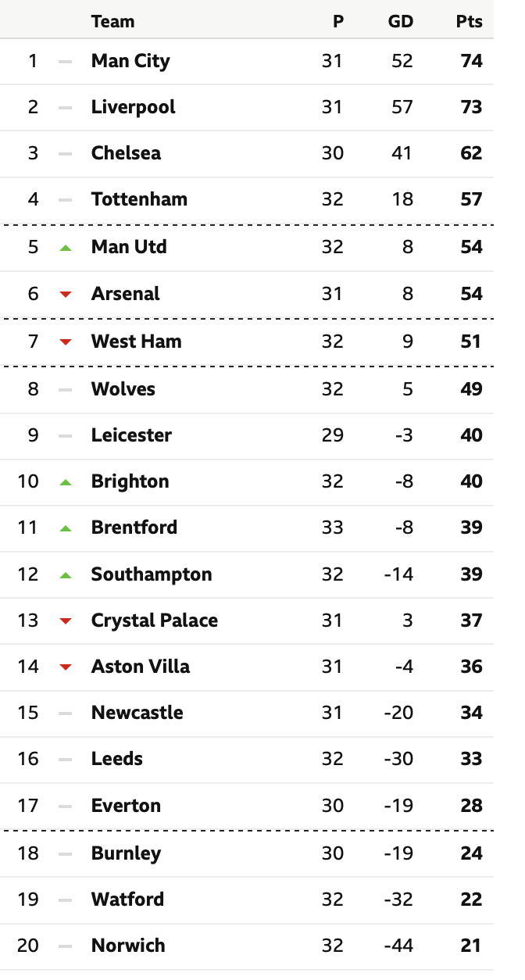Screen dimensions: 525x980
Task: Select the Newcastle team name
Action: tap(137, 713)
